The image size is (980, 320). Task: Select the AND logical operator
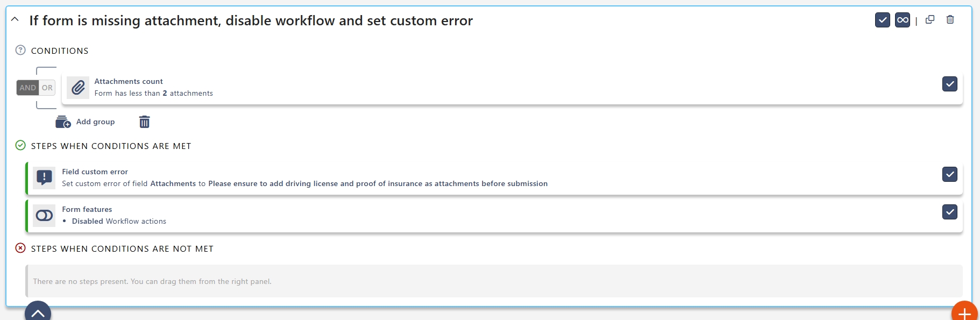click(28, 88)
